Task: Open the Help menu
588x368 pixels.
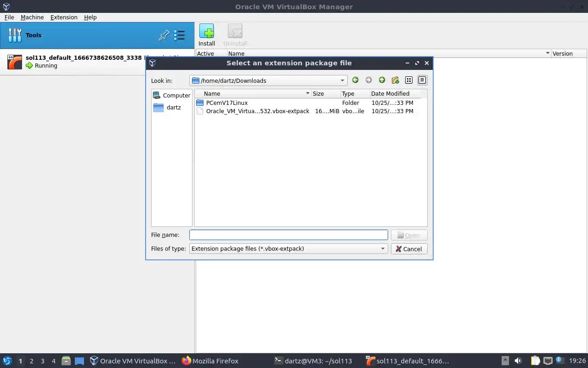Action: pyautogui.click(x=90, y=17)
